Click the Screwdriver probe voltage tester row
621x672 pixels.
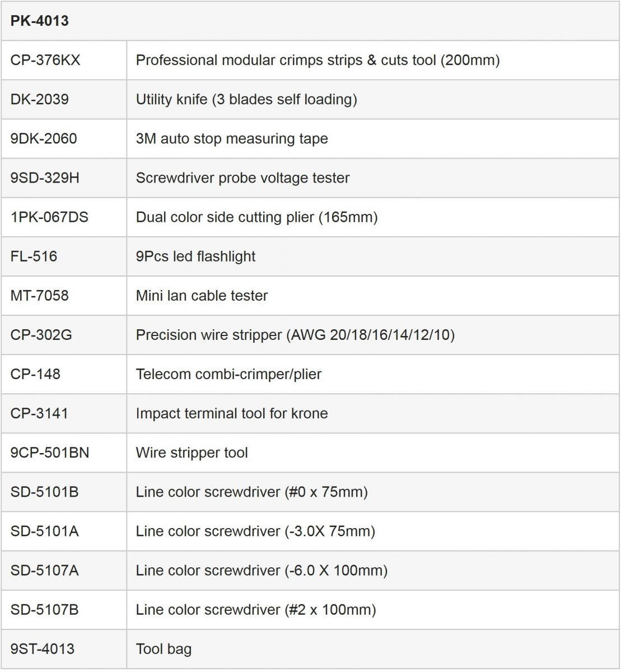[242, 178]
